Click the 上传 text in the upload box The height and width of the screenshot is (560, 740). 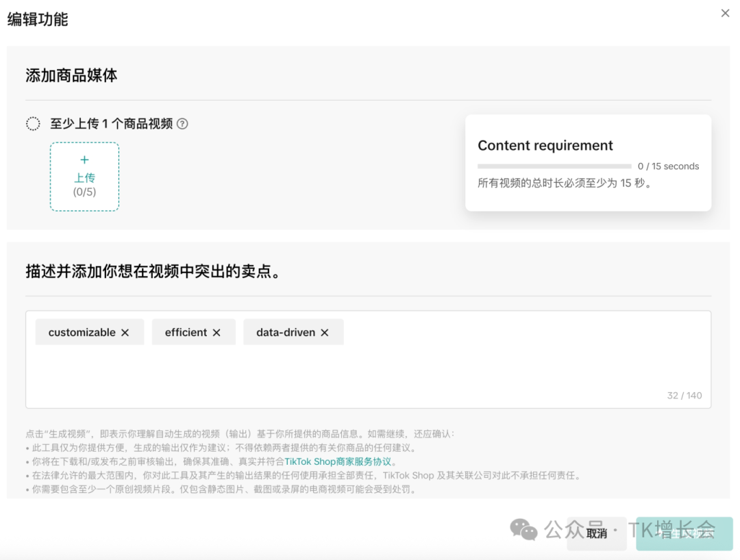click(x=84, y=178)
